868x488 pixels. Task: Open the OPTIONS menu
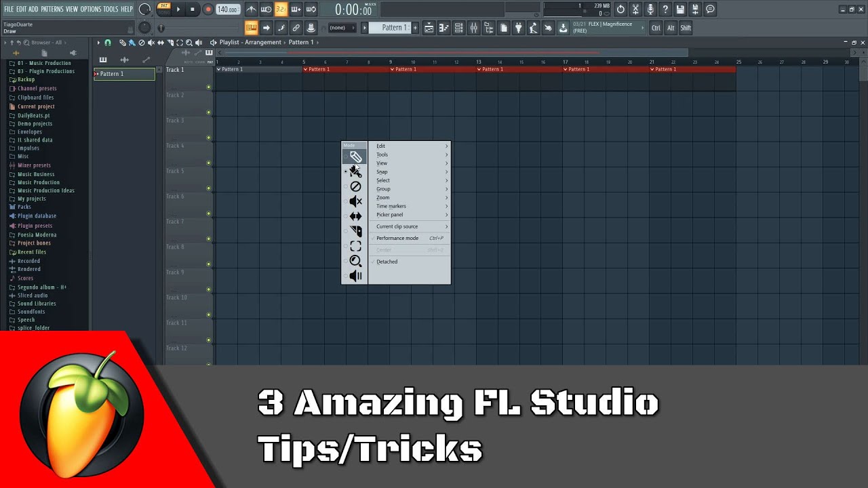tap(91, 9)
